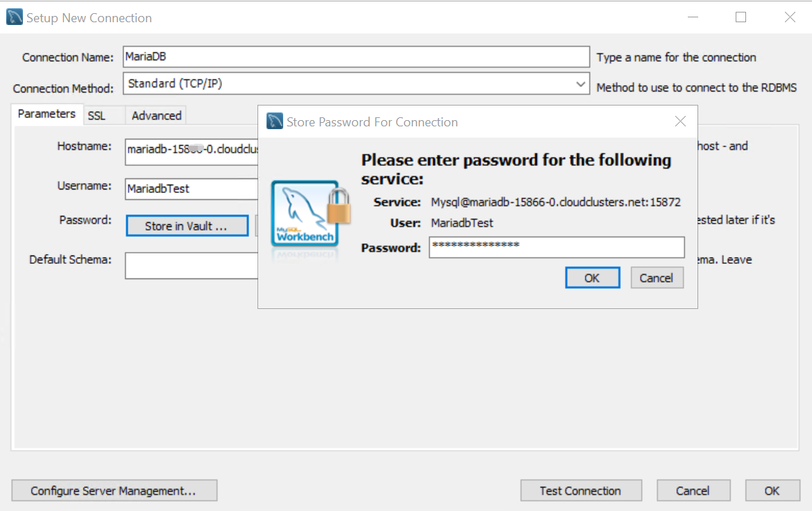
Task: Click the Setup New Connection title bar icon
Action: 14,17
